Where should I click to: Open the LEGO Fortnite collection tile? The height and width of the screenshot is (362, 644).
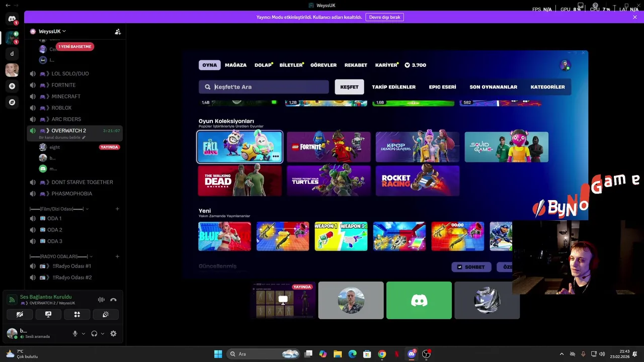(x=329, y=147)
